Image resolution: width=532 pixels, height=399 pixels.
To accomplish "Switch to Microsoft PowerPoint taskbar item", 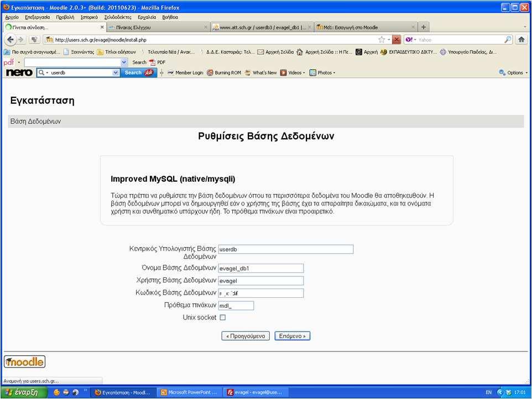I will click(x=190, y=392).
